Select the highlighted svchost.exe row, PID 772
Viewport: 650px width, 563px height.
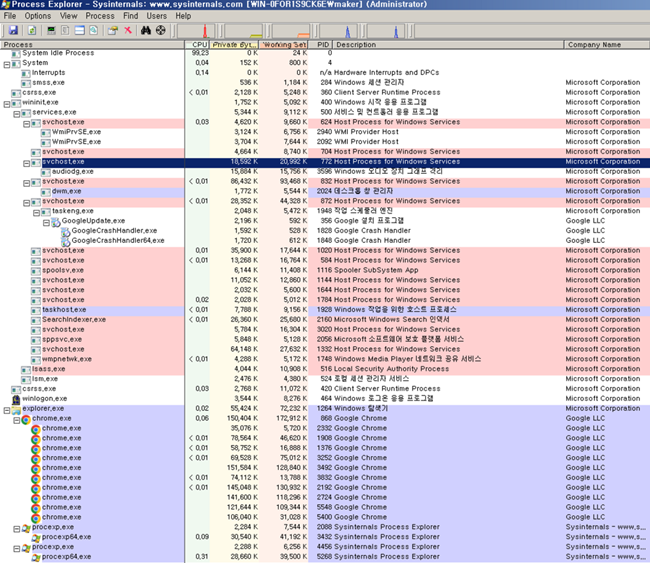click(x=325, y=162)
